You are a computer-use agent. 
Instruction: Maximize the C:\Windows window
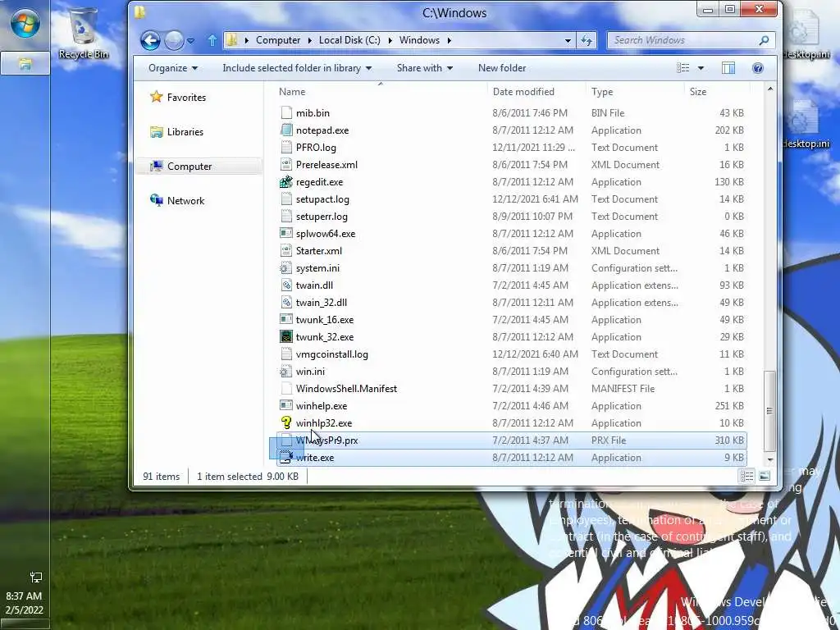pyautogui.click(x=730, y=9)
